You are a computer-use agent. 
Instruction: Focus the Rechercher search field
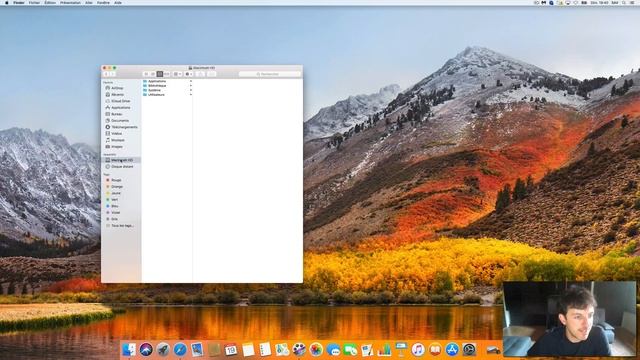(270, 74)
